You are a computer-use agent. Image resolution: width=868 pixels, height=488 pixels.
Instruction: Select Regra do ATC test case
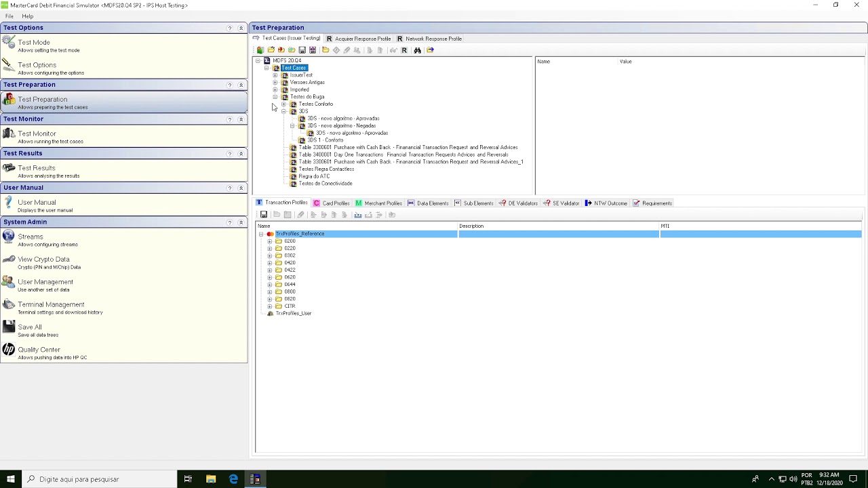[x=314, y=176]
